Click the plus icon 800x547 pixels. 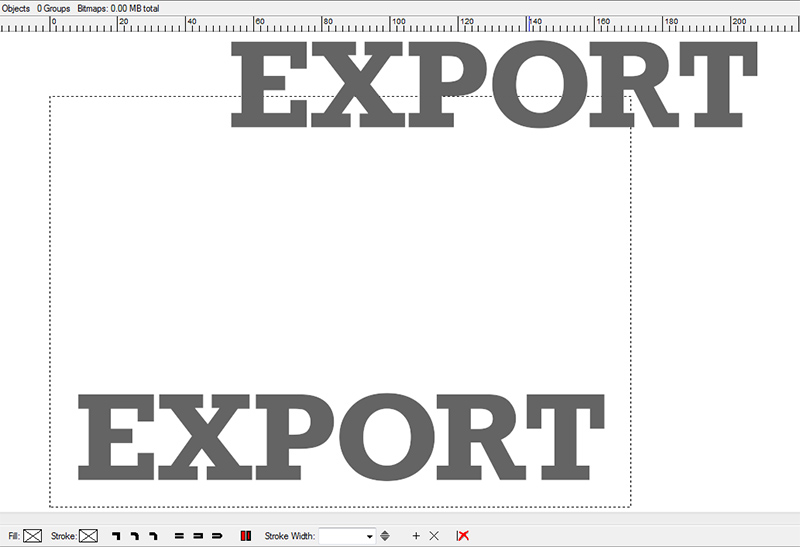point(416,536)
